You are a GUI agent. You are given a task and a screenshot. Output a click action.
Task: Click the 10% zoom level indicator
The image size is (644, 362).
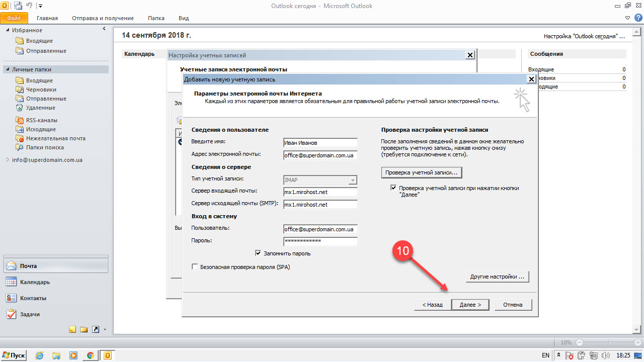(x=566, y=342)
